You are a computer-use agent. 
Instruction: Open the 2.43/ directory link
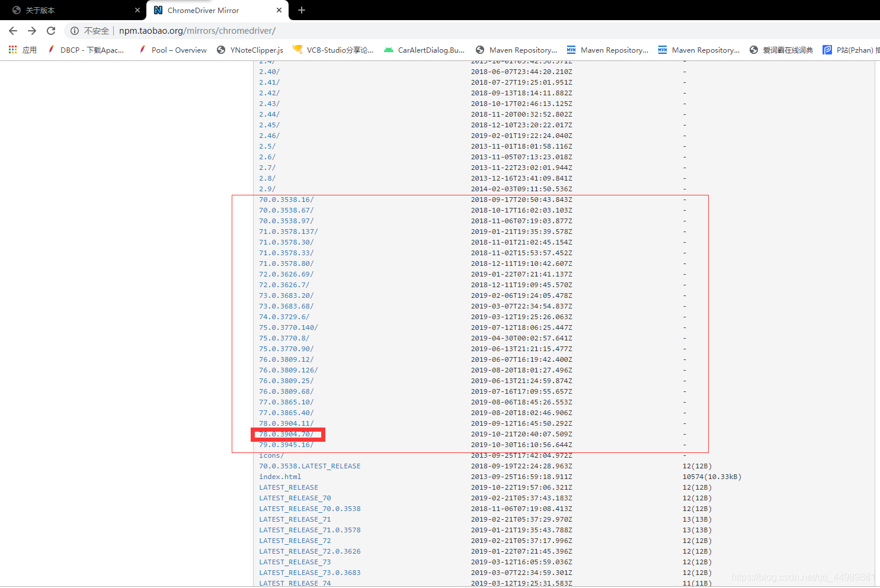[269, 104]
